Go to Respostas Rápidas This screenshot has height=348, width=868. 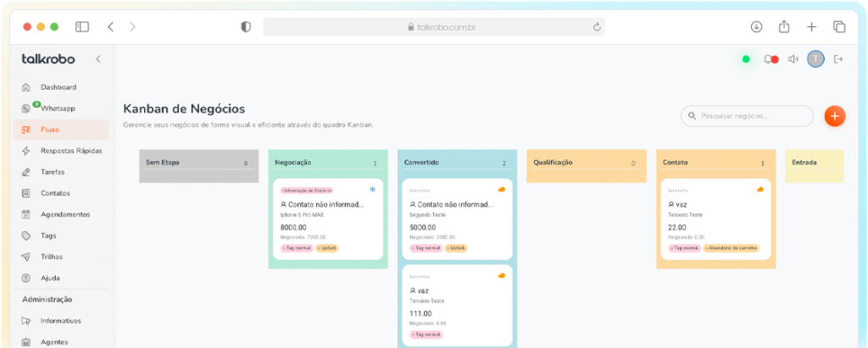pos(71,151)
